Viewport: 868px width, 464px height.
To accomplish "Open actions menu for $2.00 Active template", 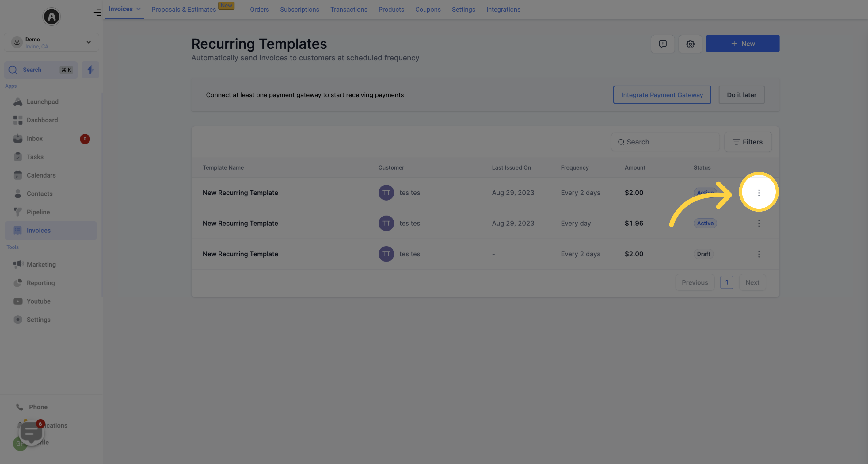I will (759, 193).
